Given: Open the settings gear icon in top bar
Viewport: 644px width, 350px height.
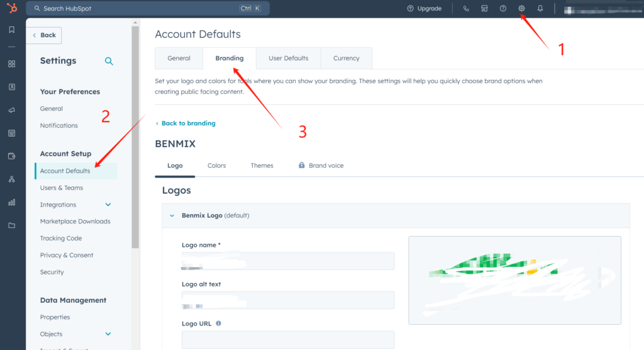Looking at the screenshot, I should pos(521,9).
